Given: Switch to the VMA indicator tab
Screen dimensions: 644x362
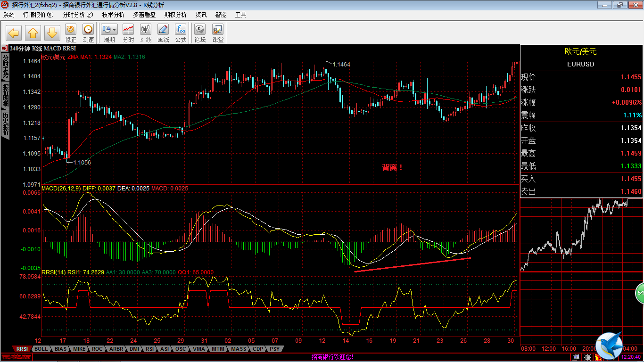Looking at the screenshot, I should 199,349.
